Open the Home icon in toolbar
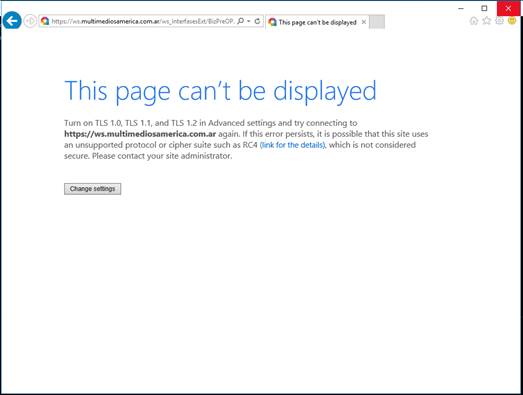The width and height of the screenshot is (523, 395). pos(474,21)
